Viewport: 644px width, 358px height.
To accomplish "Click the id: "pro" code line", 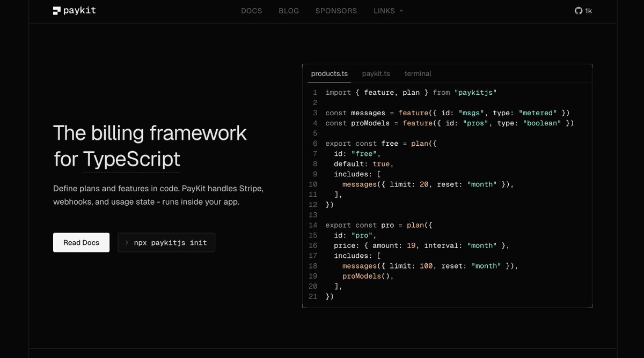I will coord(355,235).
